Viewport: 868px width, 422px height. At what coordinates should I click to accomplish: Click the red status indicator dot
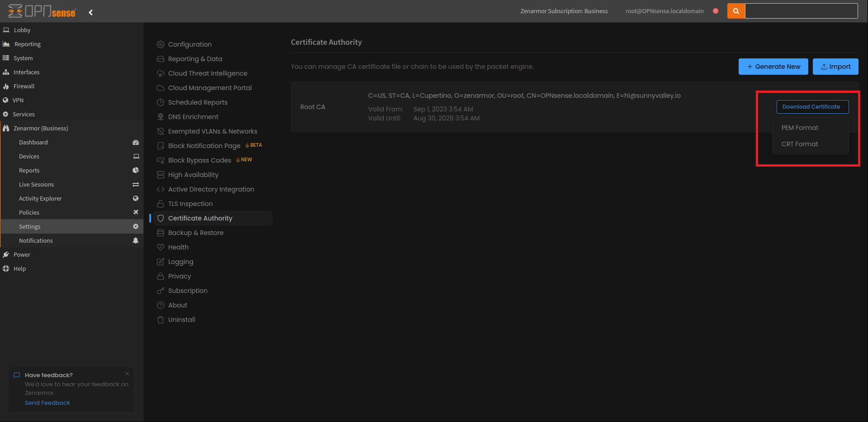pos(716,11)
